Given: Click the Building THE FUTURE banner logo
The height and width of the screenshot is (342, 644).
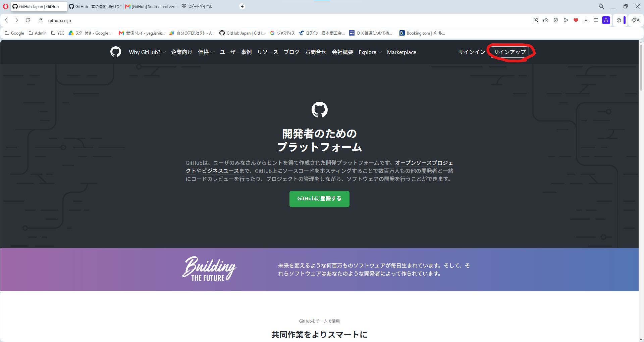Looking at the screenshot, I should (x=209, y=268).
